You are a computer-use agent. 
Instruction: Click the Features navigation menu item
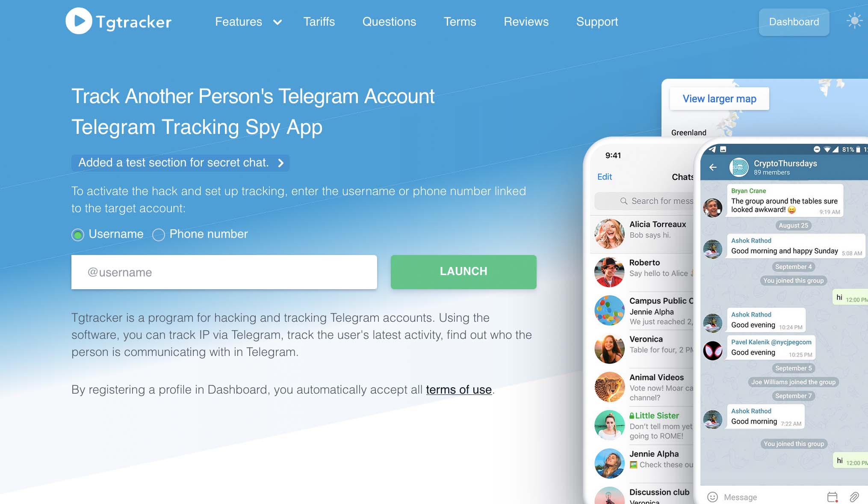click(239, 21)
